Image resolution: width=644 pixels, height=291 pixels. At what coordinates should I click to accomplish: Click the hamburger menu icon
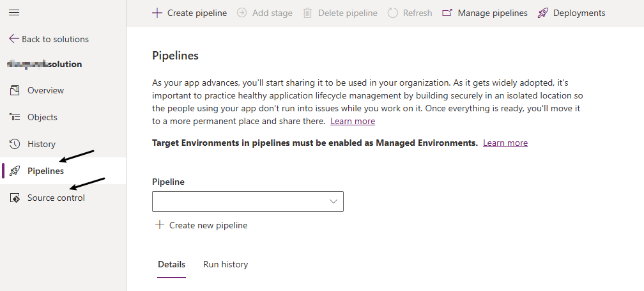point(14,13)
